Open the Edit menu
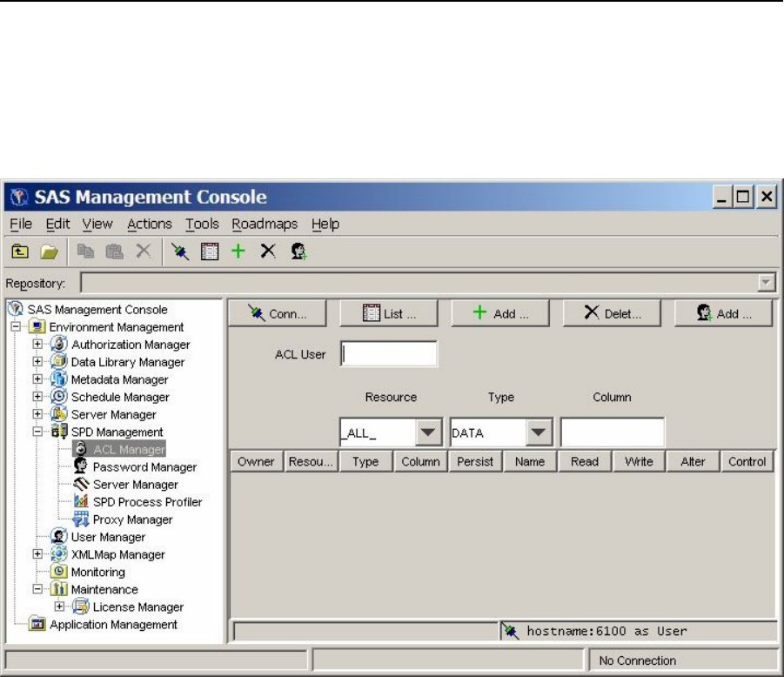The image size is (784, 677). [x=57, y=224]
